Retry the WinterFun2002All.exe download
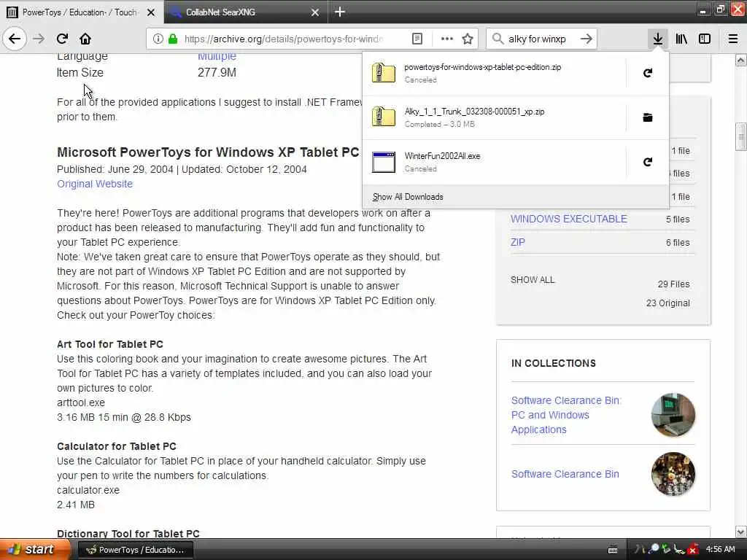Image resolution: width=747 pixels, height=560 pixels. point(648,162)
